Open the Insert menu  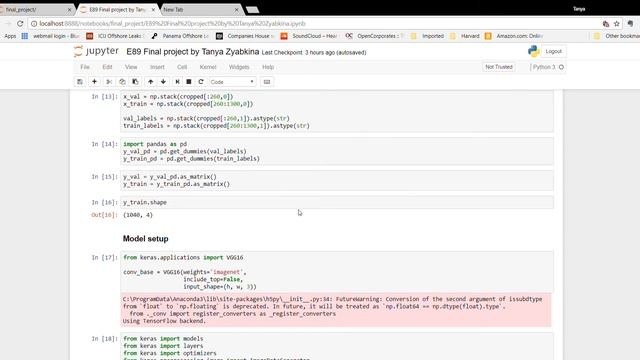(157, 67)
